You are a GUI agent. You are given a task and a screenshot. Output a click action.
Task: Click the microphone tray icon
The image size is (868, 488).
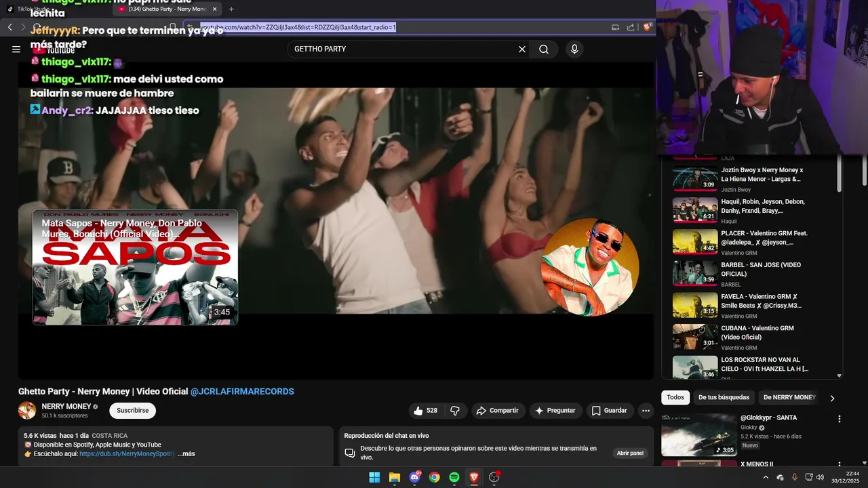coord(794,477)
